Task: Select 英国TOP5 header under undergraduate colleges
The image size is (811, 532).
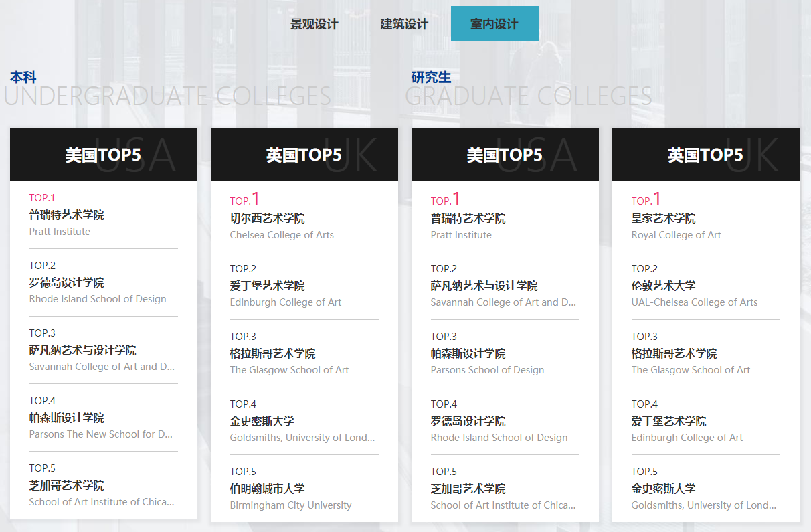Action: tap(304, 155)
